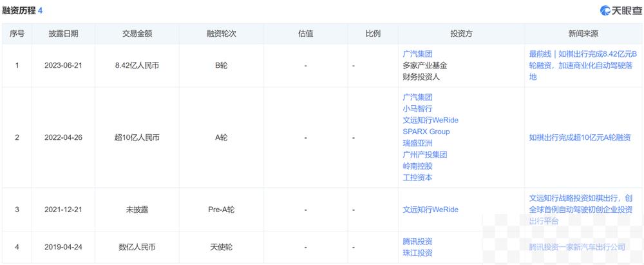The width and height of the screenshot is (644, 265).
Task: Select the date cell 2021-12-21
Action: [63, 210]
